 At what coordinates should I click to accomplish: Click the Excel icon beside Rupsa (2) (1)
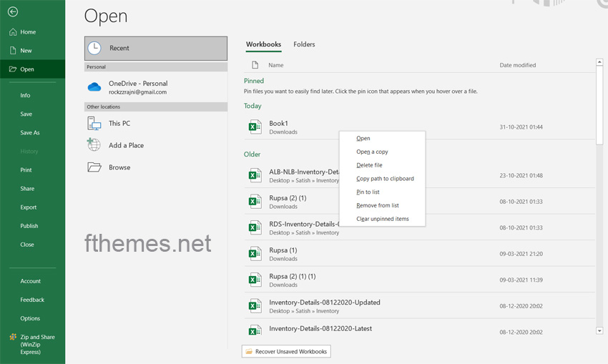tap(255, 201)
